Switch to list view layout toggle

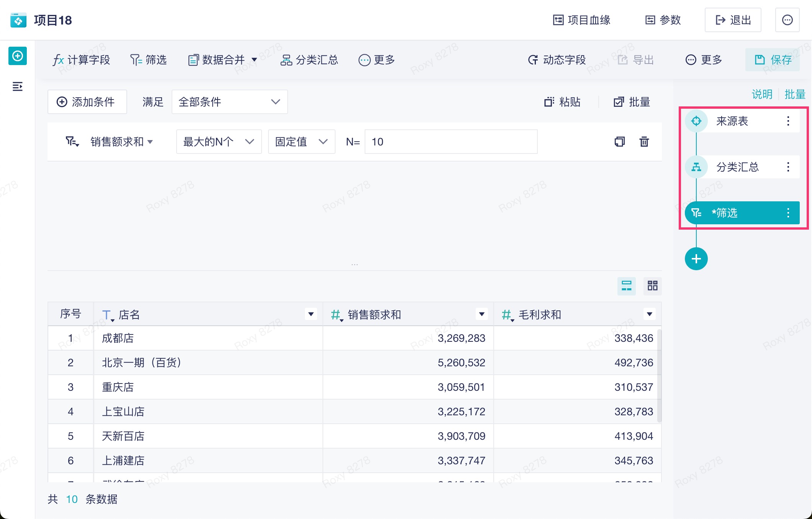click(x=626, y=286)
